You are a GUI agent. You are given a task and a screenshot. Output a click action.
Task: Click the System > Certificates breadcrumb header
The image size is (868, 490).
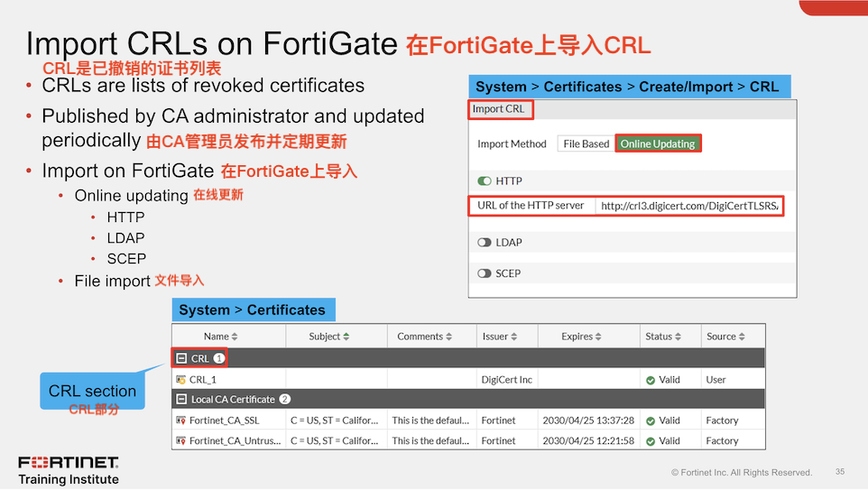pos(253,310)
